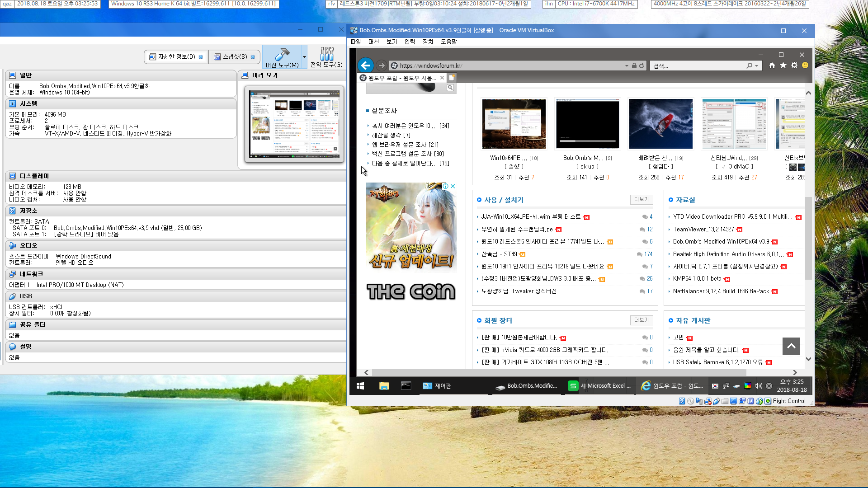Open the 장치 menu in VM window
Viewport: 868px width, 488px height.
(428, 42)
